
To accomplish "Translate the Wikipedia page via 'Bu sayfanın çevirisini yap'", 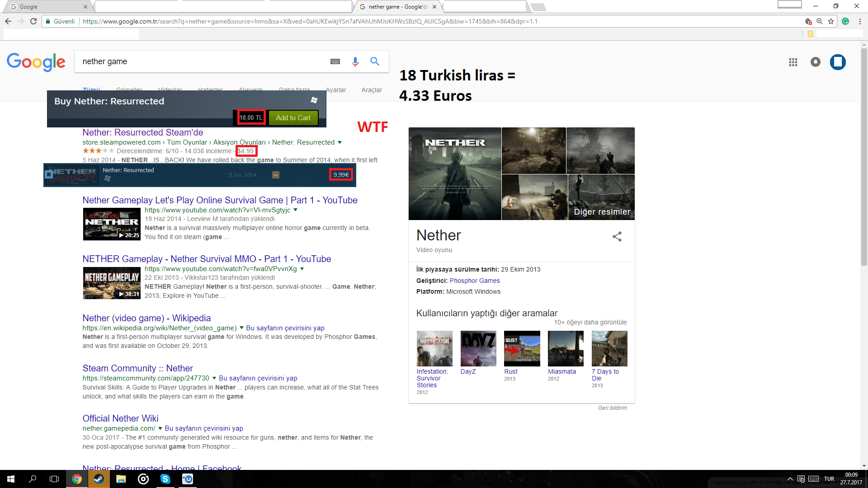I will (x=285, y=328).
